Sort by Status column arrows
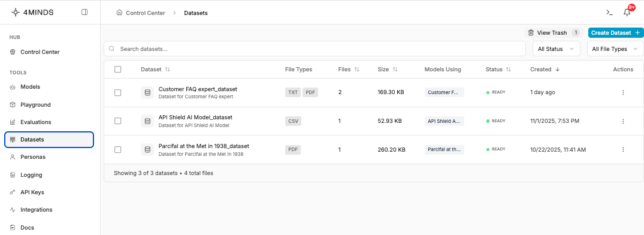This screenshot has width=644, height=235. click(509, 70)
